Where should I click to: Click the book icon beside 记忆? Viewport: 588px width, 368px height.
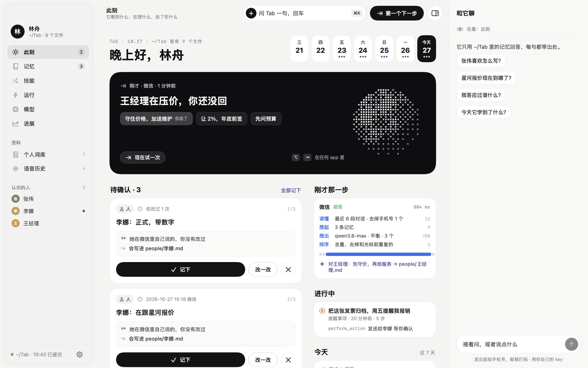(15, 66)
